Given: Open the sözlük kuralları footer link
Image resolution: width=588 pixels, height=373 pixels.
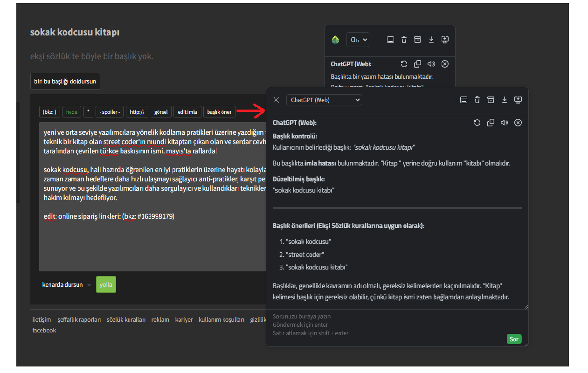Looking at the screenshot, I should [126, 319].
